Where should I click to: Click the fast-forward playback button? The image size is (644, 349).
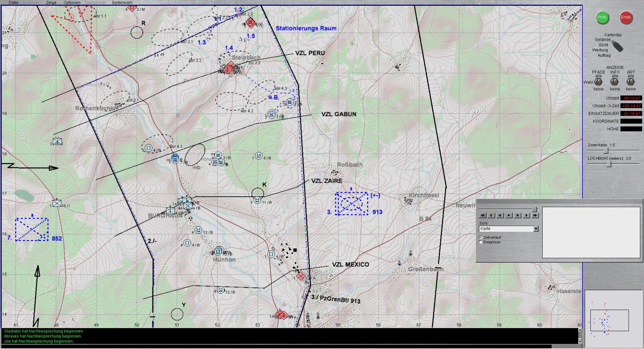535,215
